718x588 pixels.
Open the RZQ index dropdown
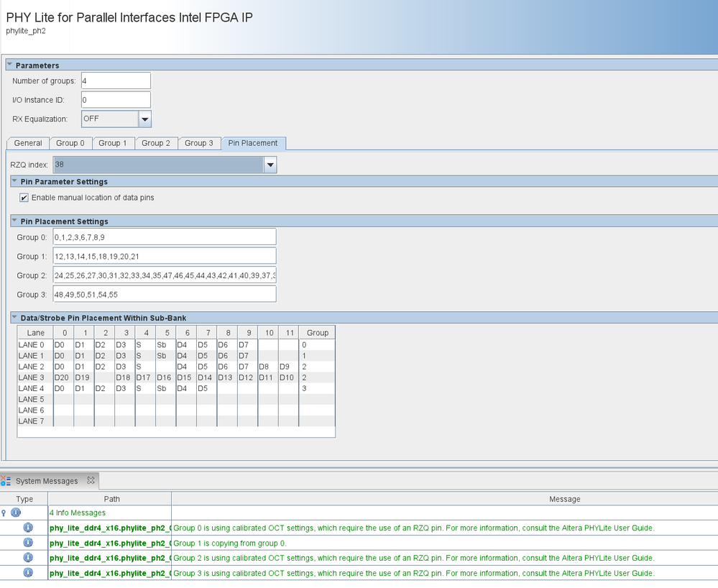click(270, 165)
